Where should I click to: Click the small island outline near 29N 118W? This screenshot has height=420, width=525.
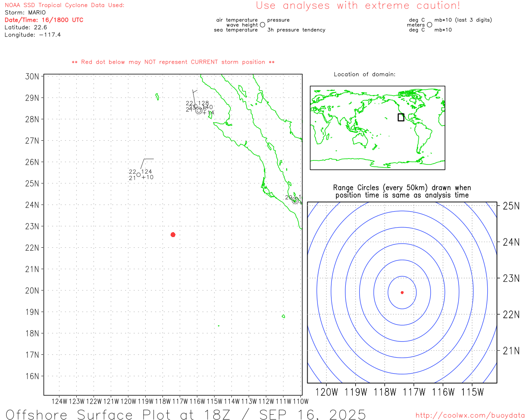(157, 97)
